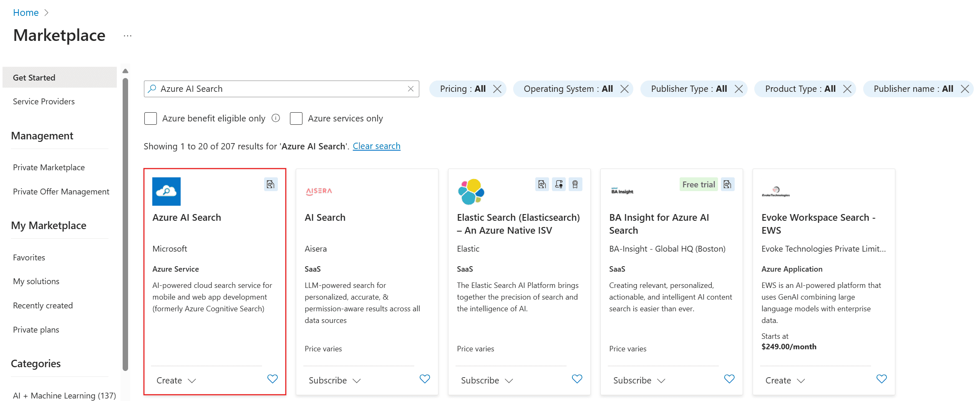Open the Subscribe dropdown on the Aisera AI Search card

(x=334, y=380)
